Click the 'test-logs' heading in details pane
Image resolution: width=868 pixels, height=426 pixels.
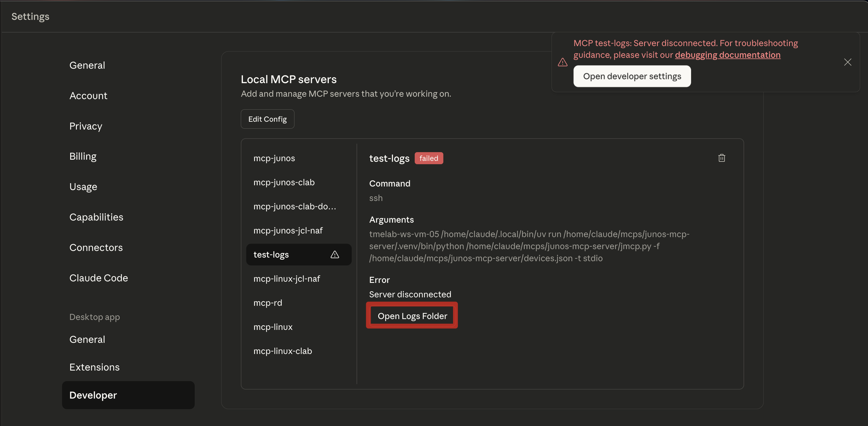tap(389, 158)
